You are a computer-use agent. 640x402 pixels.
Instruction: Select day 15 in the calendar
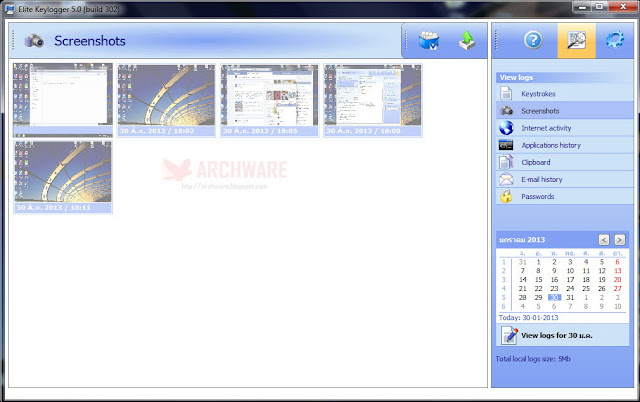coord(538,280)
